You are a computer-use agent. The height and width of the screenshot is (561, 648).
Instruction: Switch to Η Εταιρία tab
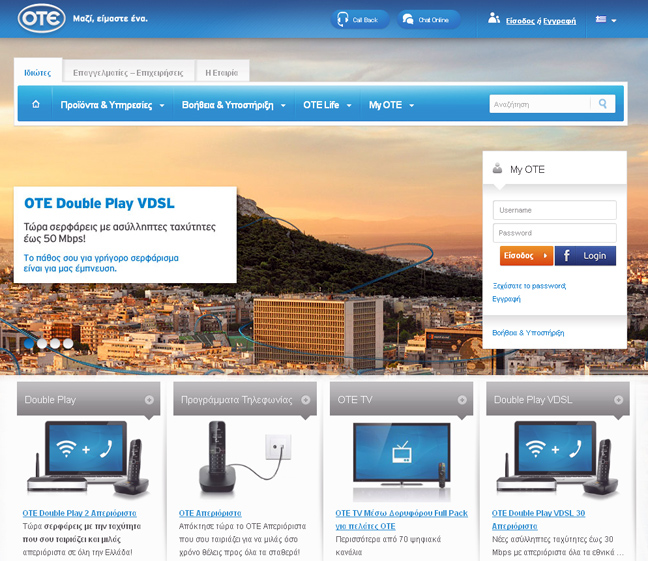222,73
